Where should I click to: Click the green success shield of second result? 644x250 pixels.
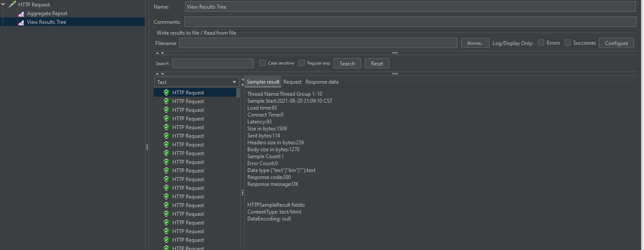point(166,101)
